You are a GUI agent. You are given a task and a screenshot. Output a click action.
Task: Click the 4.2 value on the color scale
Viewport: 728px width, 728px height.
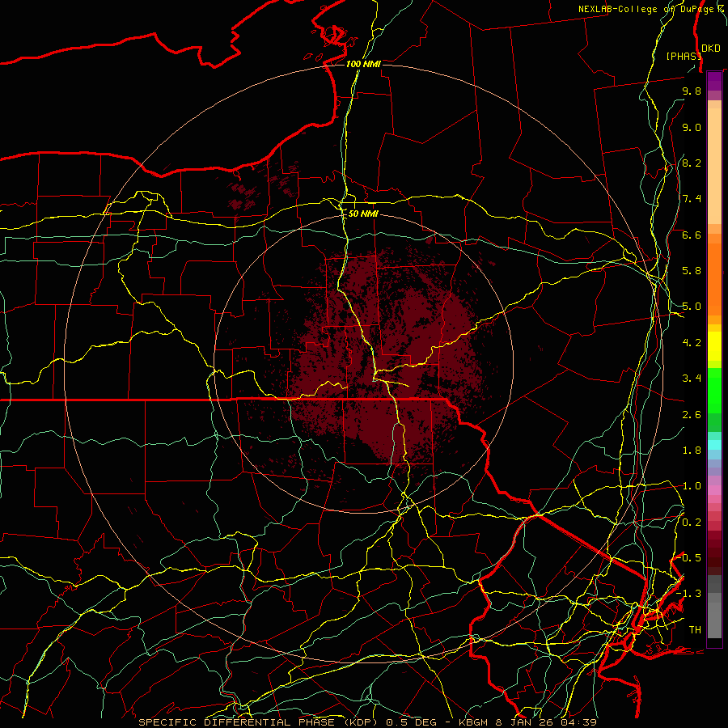(x=692, y=343)
